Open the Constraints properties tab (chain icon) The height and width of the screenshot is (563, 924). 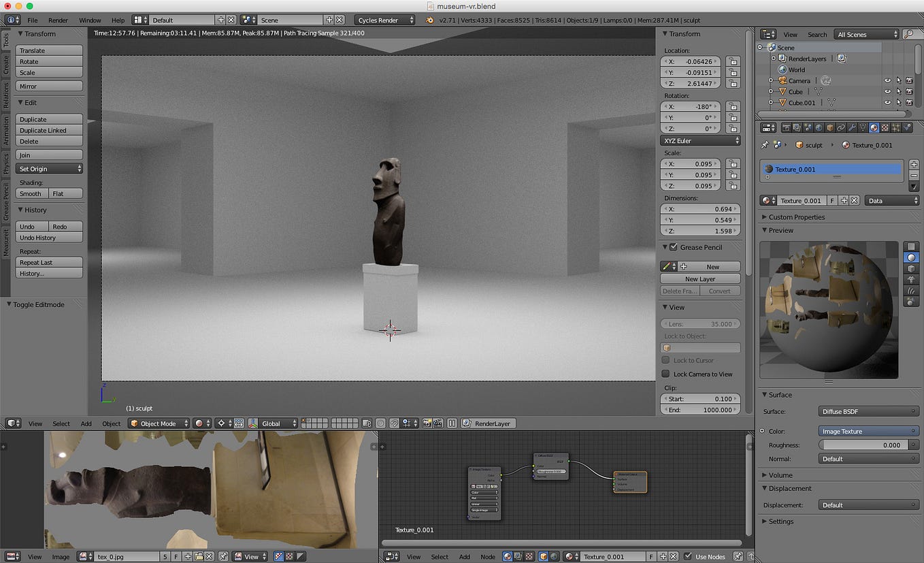coord(841,127)
